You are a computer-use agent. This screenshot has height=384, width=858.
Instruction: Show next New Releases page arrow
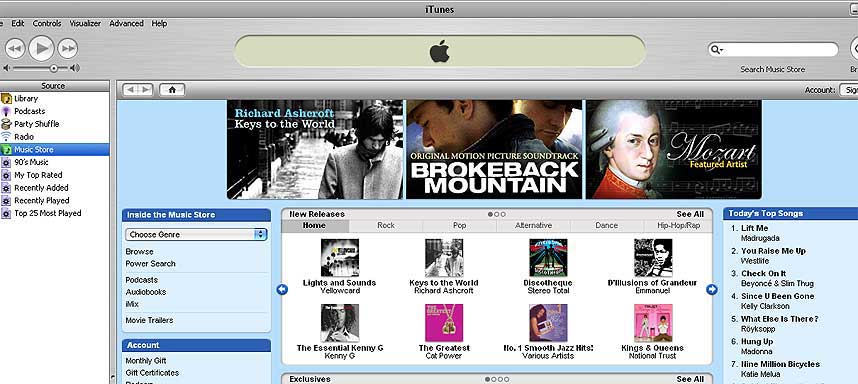[x=712, y=289]
